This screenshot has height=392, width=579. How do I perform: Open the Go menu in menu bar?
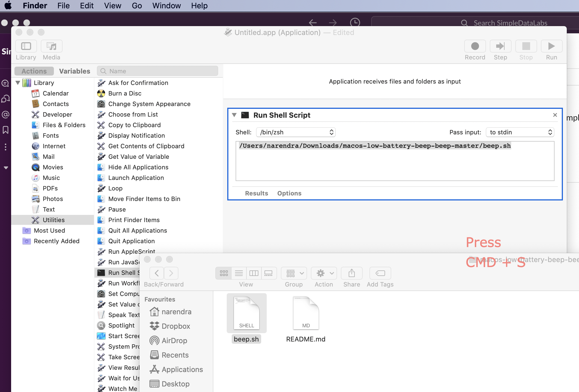pyautogui.click(x=137, y=6)
